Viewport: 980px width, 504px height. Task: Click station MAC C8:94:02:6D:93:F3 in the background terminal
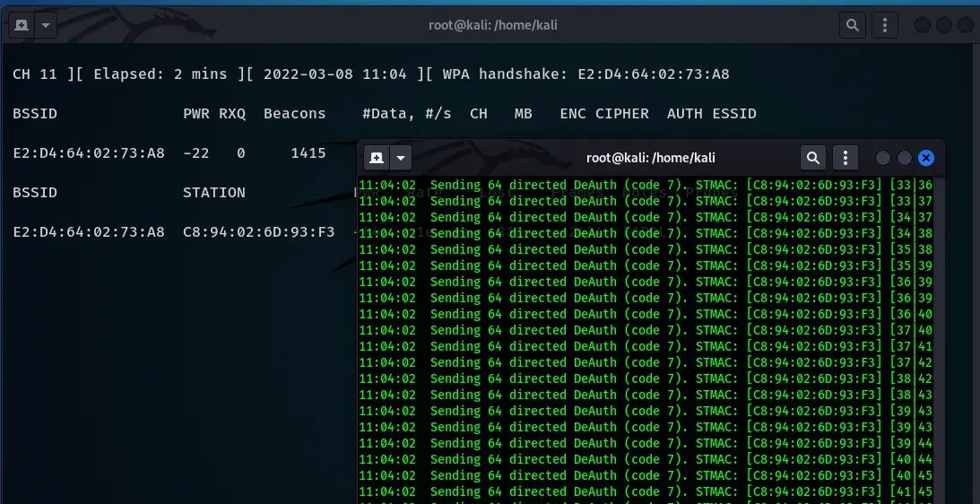[259, 232]
